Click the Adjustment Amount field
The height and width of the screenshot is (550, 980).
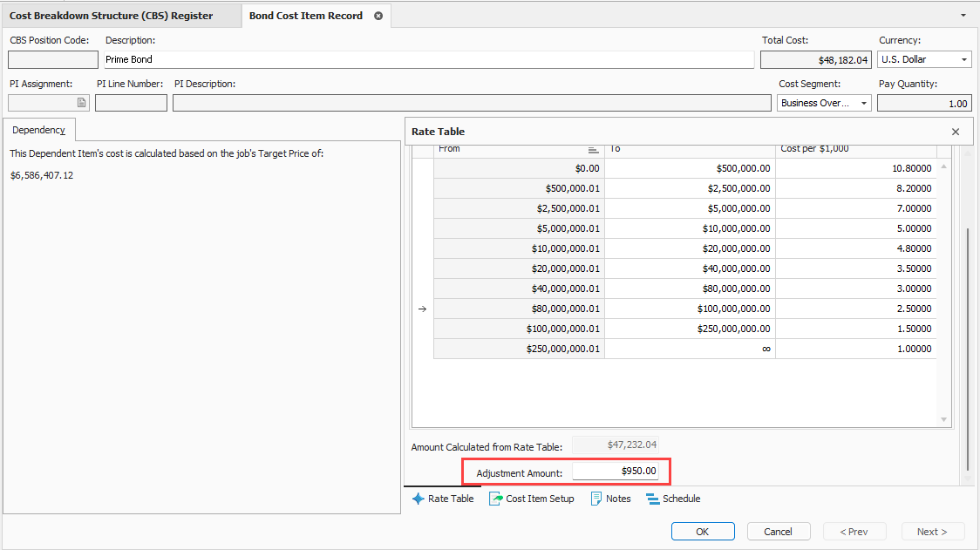(x=616, y=472)
